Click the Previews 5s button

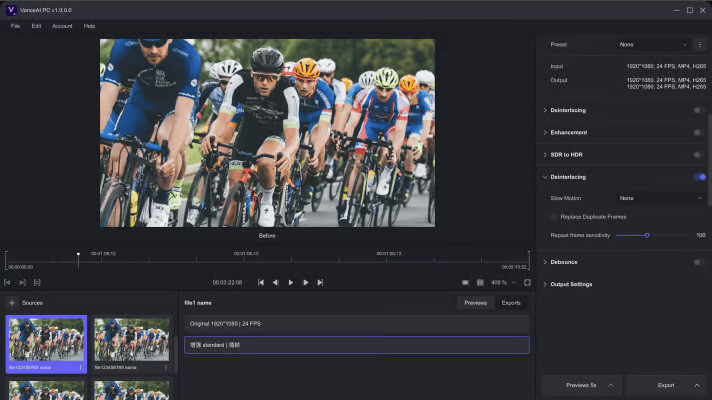point(581,384)
